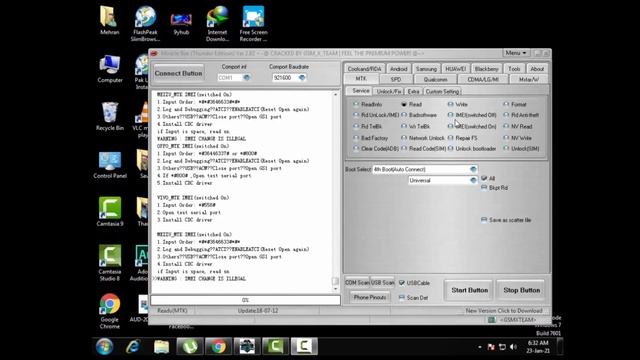Select the Unlock bootloader radio option
The image size is (640, 360).
pos(450,149)
